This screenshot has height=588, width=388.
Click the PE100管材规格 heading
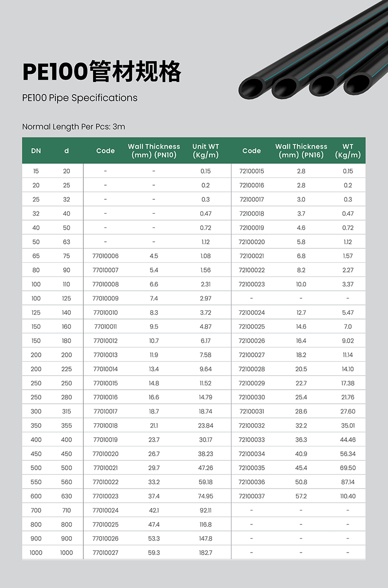coord(102,72)
